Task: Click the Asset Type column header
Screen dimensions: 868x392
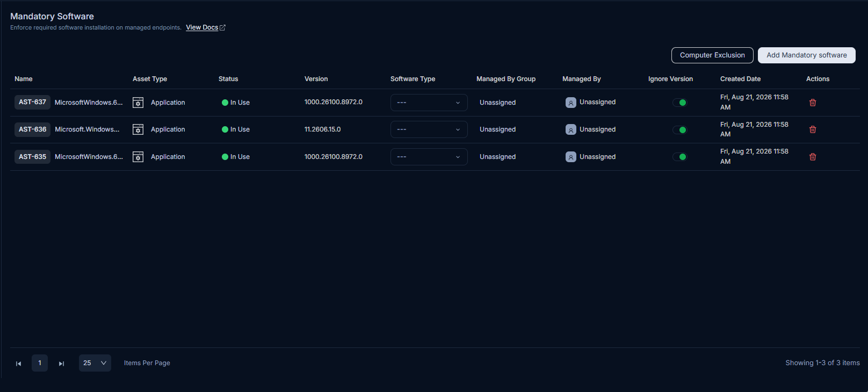Action: click(x=150, y=79)
